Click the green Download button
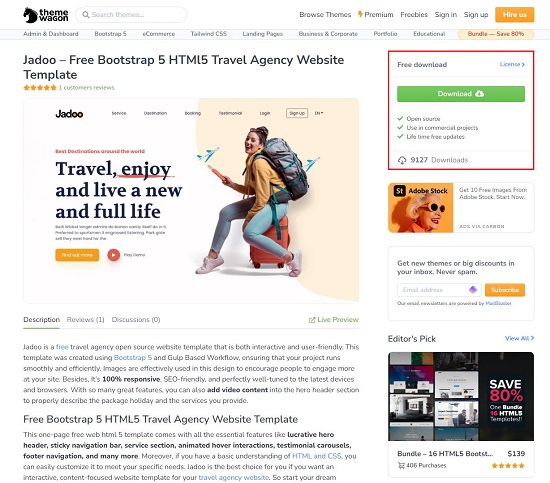This screenshot has width=550, height=483. [461, 94]
